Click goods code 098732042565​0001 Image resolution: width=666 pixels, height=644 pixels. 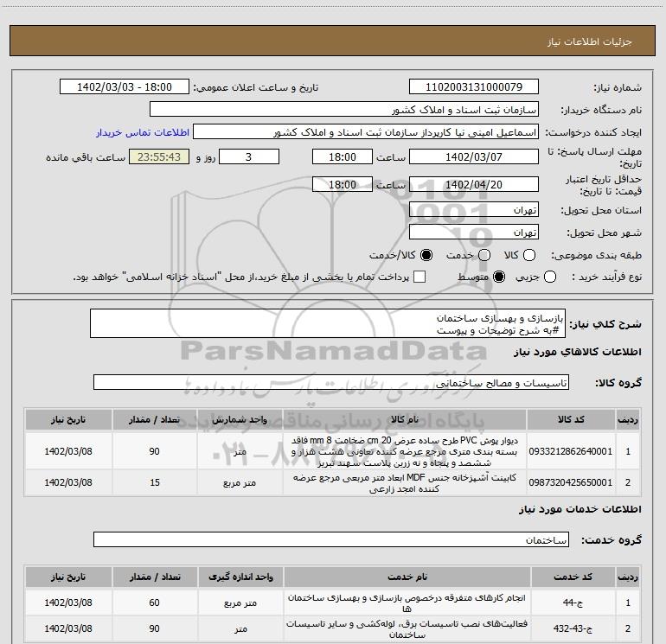(571, 482)
